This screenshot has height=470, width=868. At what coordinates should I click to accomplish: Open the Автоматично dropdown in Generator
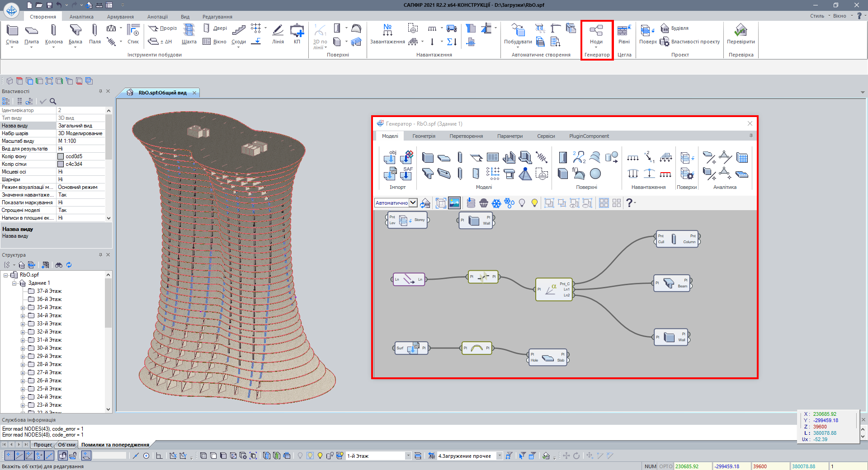pyautogui.click(x=413, y=203)
